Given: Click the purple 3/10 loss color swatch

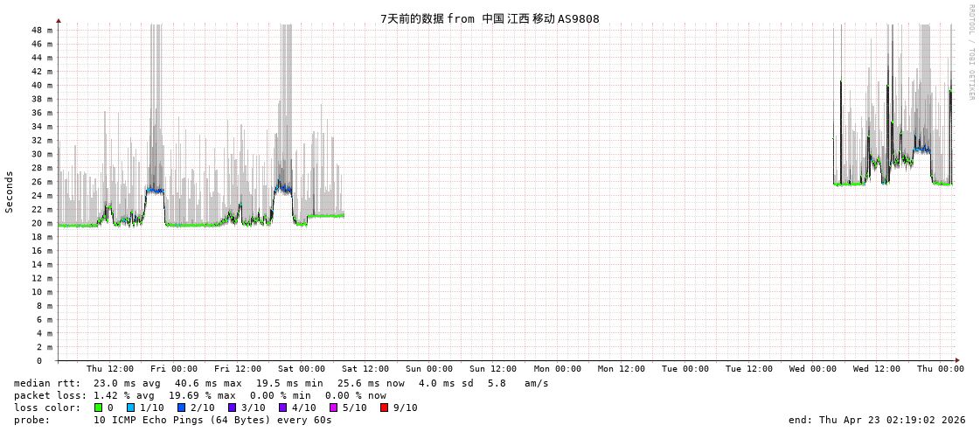Looking at the screenshot, I should [x=233, y=408].
